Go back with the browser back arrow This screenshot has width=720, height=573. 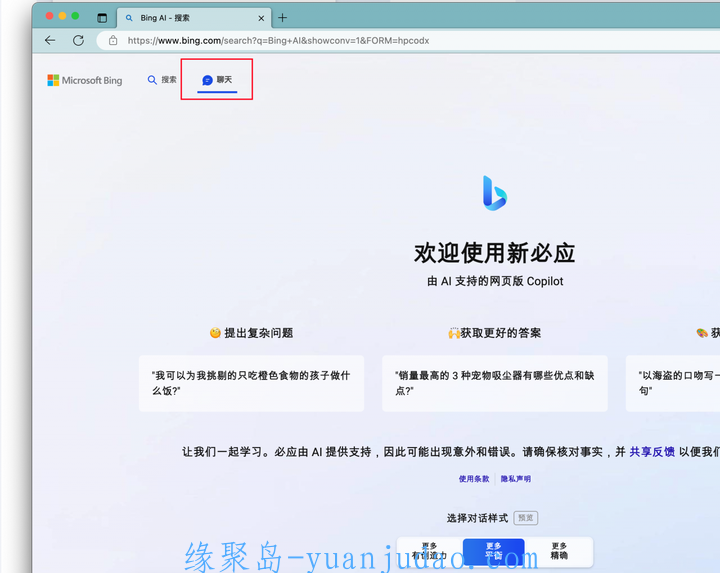click(x=50, y=40)
